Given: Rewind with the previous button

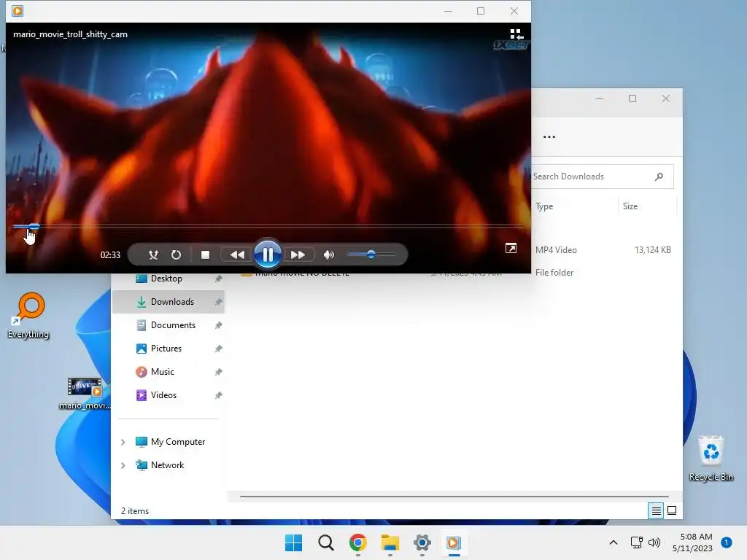Looking at the screenshot, I should [237, 254].
